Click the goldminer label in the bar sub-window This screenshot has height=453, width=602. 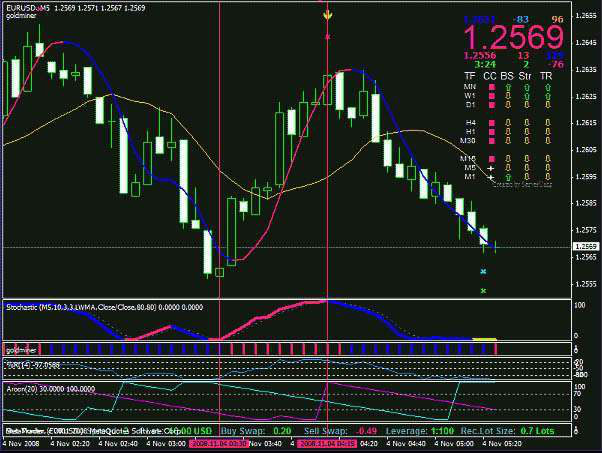[x=22, y=350]
